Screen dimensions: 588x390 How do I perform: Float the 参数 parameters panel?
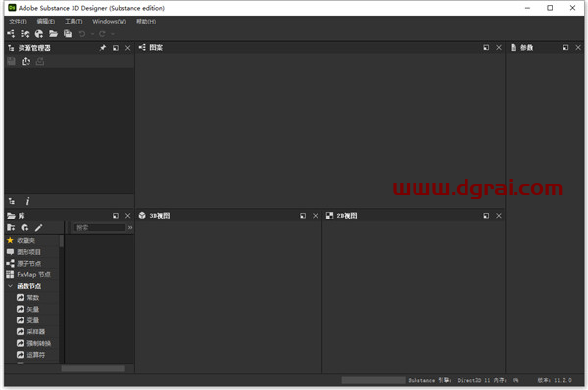(565, 48)
